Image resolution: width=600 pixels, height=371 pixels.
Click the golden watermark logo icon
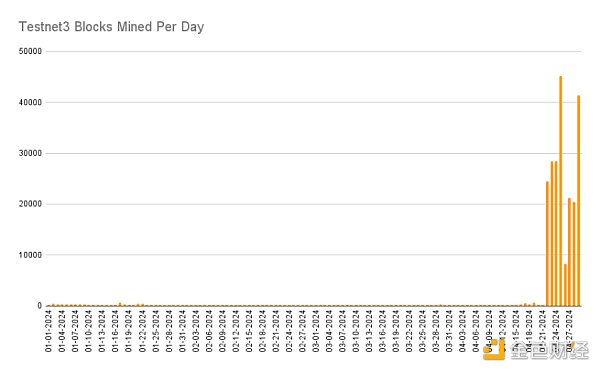point(494,350)
